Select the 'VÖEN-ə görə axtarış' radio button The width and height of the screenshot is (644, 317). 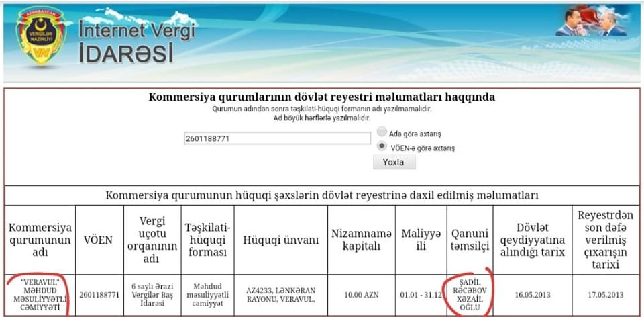382,146
